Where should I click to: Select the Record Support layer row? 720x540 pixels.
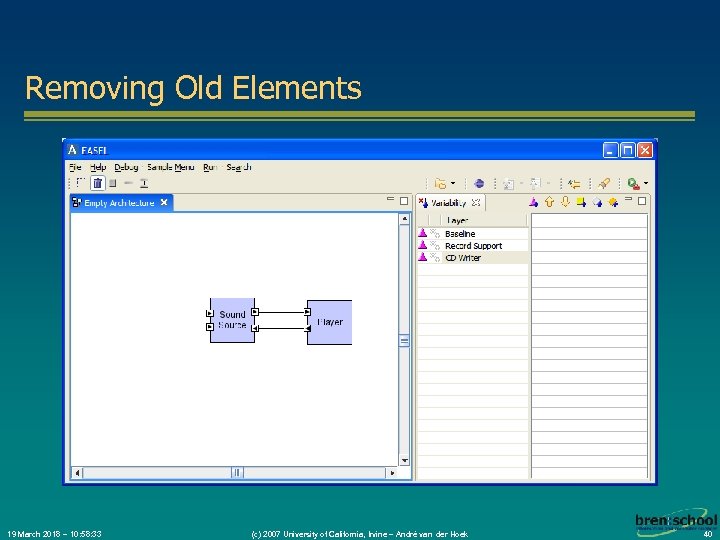[473, 246]
